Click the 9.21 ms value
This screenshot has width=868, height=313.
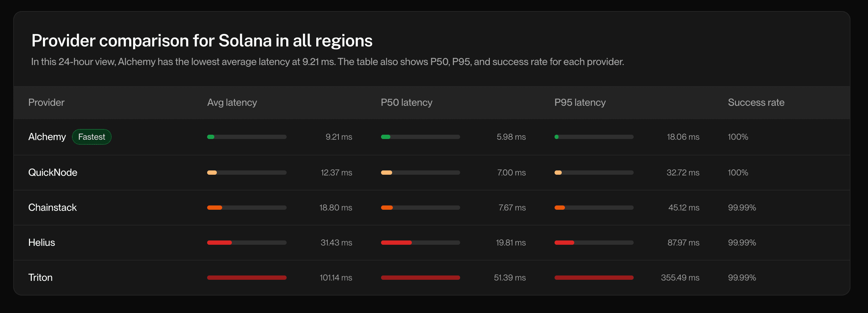pos(339,137)
